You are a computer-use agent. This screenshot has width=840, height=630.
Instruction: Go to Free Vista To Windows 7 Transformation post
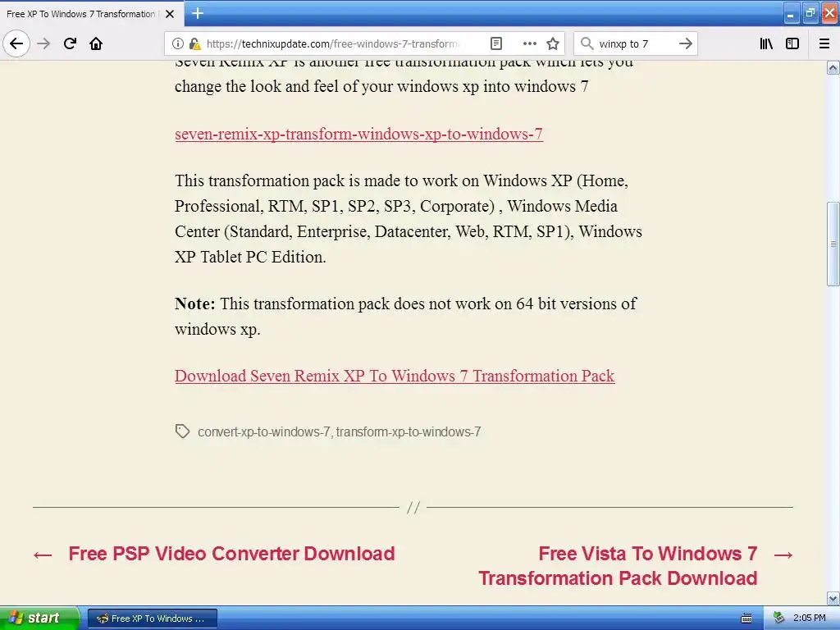click(618, 566)
